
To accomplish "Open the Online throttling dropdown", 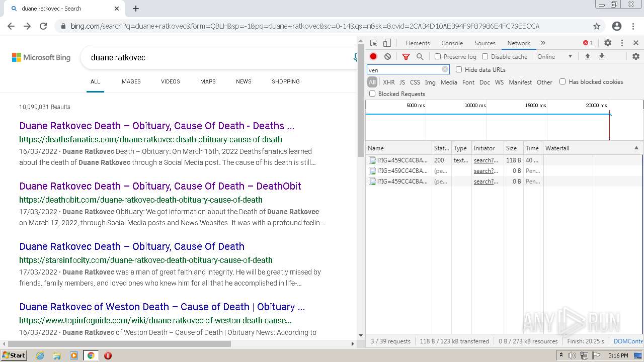I will pos(555,57).
